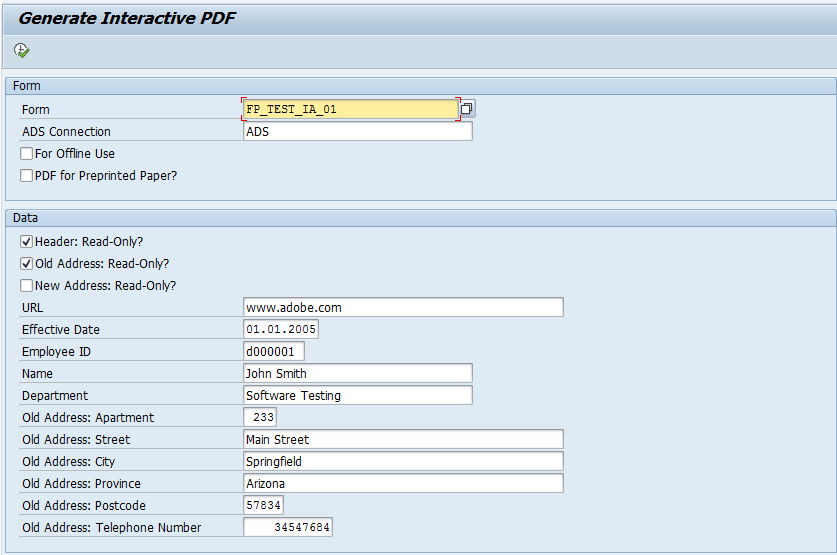The height and width of the screenshot is (555, 837).
Task: Focus the URL field with www.adobe.com
Action: click(403, 307)
